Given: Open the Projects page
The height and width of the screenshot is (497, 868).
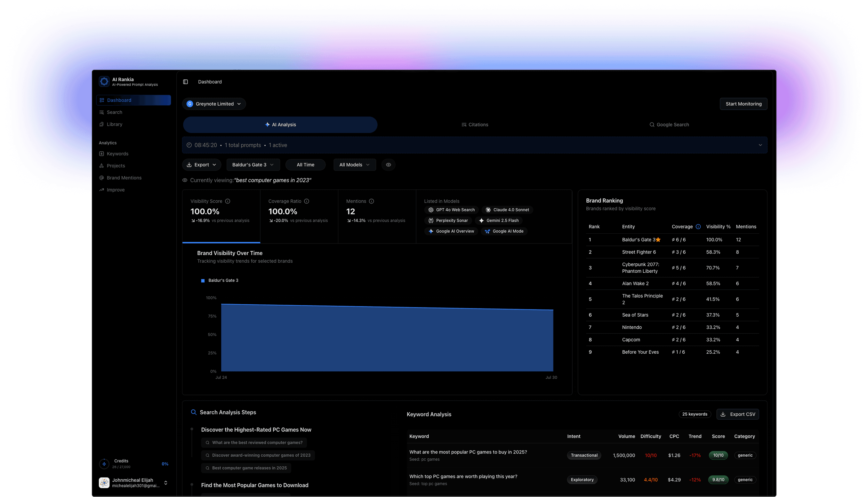Looking at the screenshot, I should pyautogui.click(x=116, y=165).
